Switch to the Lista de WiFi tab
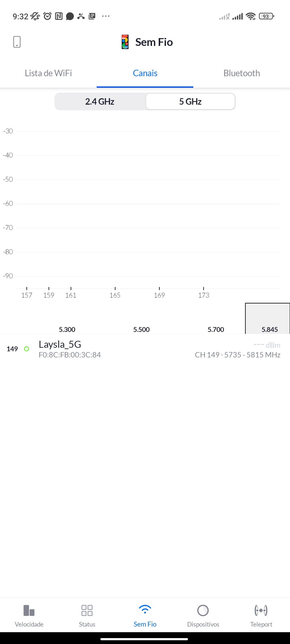Viewport: 290px width, 644px height. pyautogui.click(x=48, y=73)
